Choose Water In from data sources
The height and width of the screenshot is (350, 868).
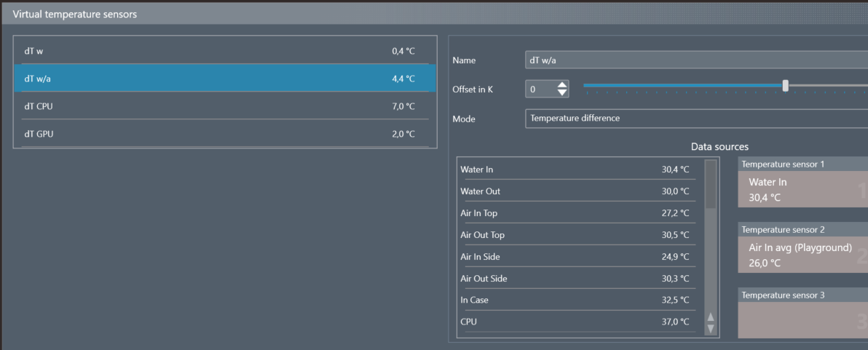(575, 170)
